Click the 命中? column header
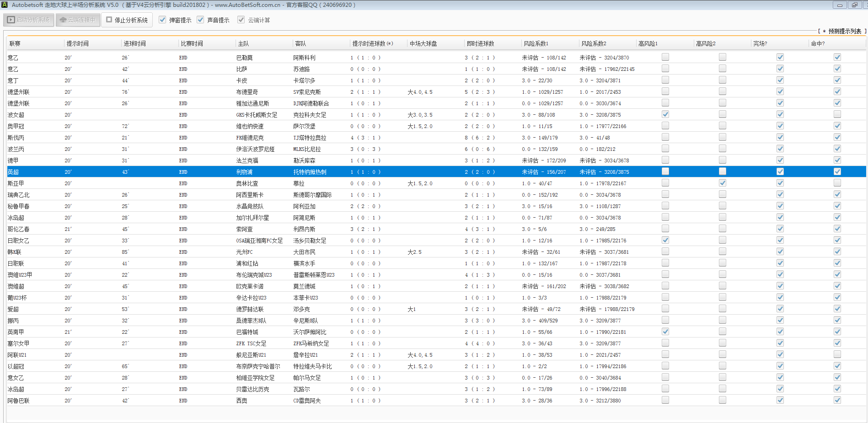The image size is (868, 423). tap(818, 43)
